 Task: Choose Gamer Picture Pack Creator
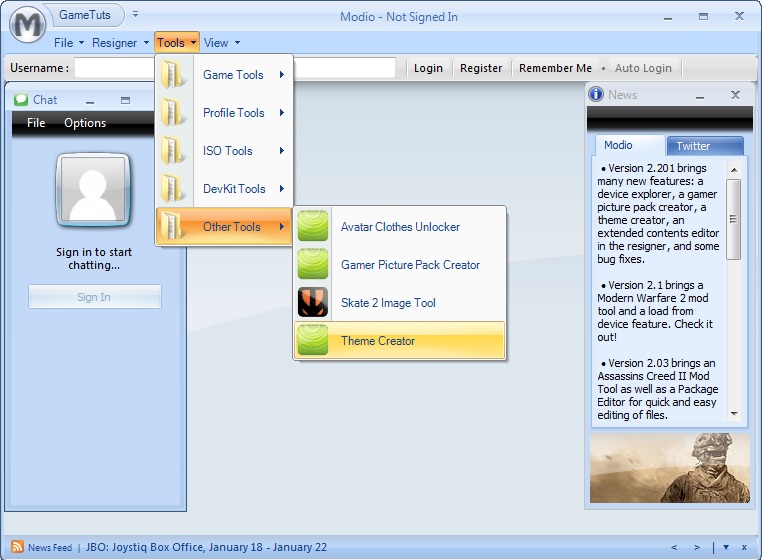tap(399, 264)
